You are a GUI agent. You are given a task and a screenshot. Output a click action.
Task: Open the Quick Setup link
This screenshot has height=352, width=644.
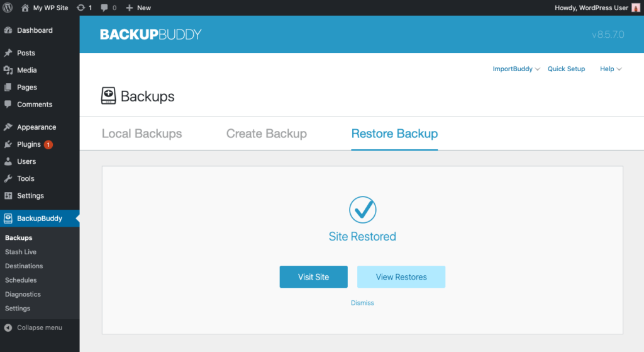[566, 69]
